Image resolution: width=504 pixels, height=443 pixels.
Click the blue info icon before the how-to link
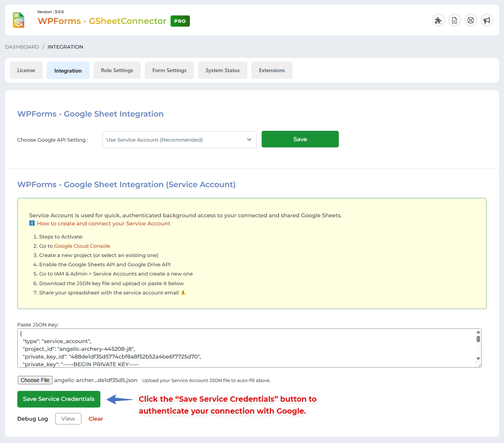coord(32,223)
